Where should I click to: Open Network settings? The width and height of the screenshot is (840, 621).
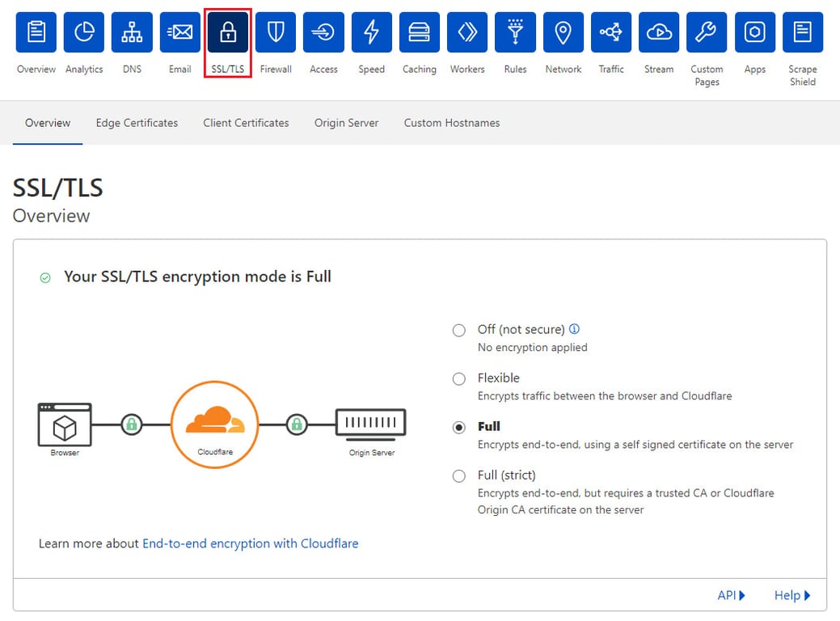[x=563, y=32]
